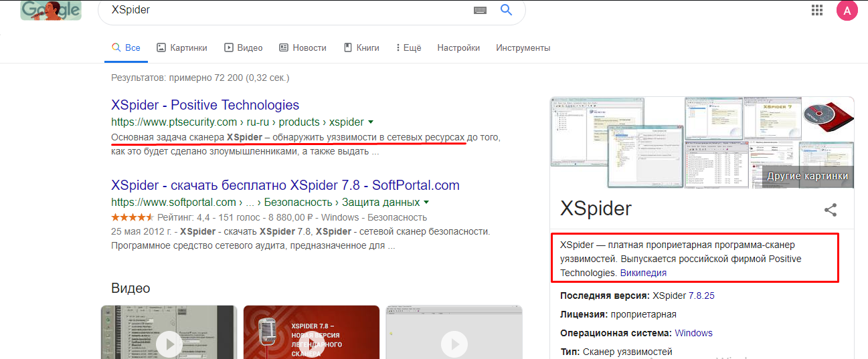868x359 pixels.
Task: Click the blue search magnifier icon
Action: [506, 10]
